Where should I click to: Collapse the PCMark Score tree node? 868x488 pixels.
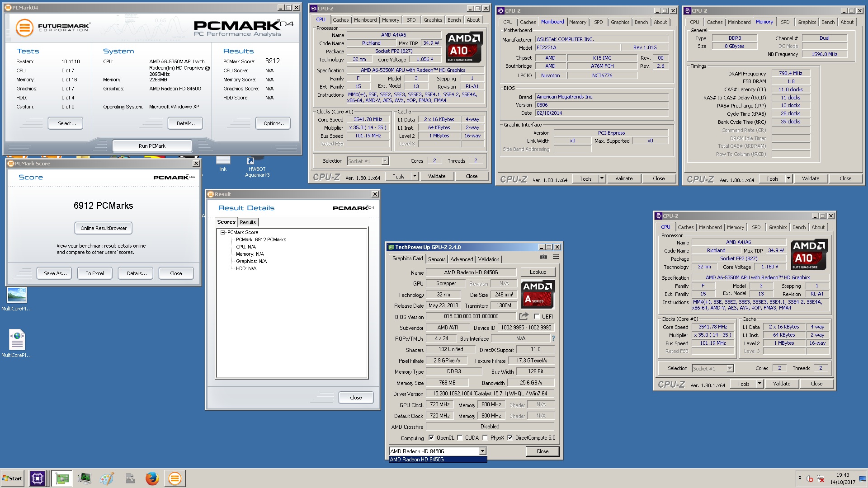(x=222, y=232)
